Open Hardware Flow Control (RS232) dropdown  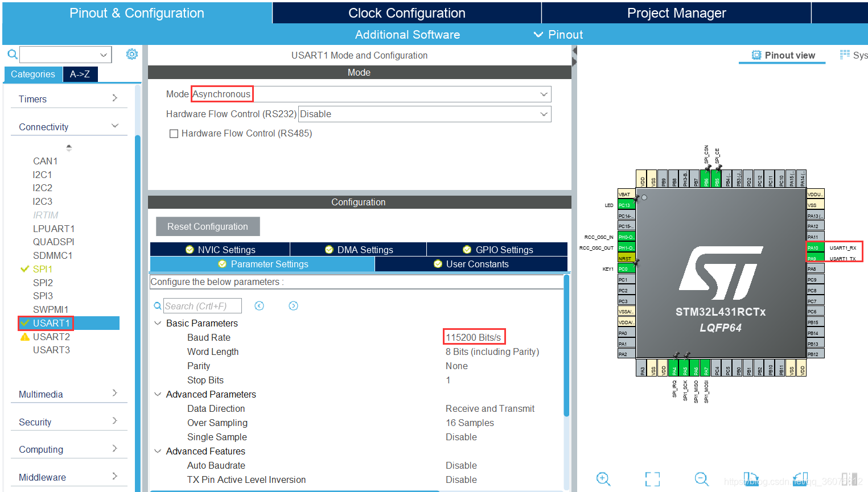[x=544, y=114]
